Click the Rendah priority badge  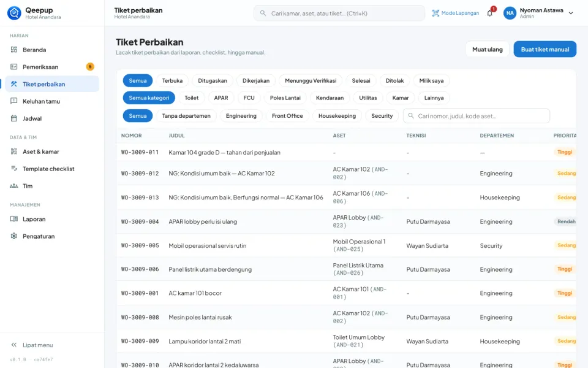566,221
